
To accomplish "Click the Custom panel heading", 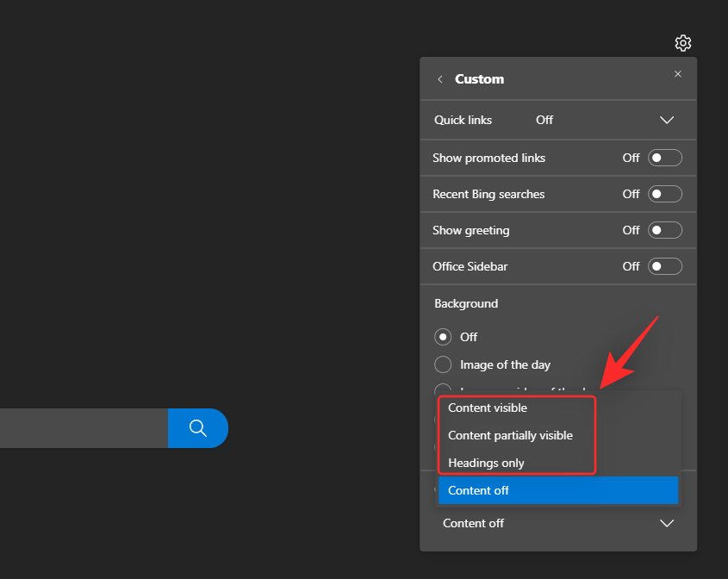I will tap(479, 79).
